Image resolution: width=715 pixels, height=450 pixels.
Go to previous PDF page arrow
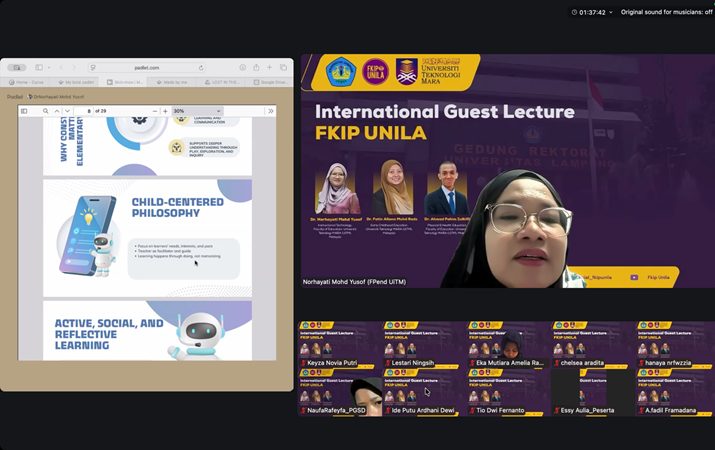[58, 111]
